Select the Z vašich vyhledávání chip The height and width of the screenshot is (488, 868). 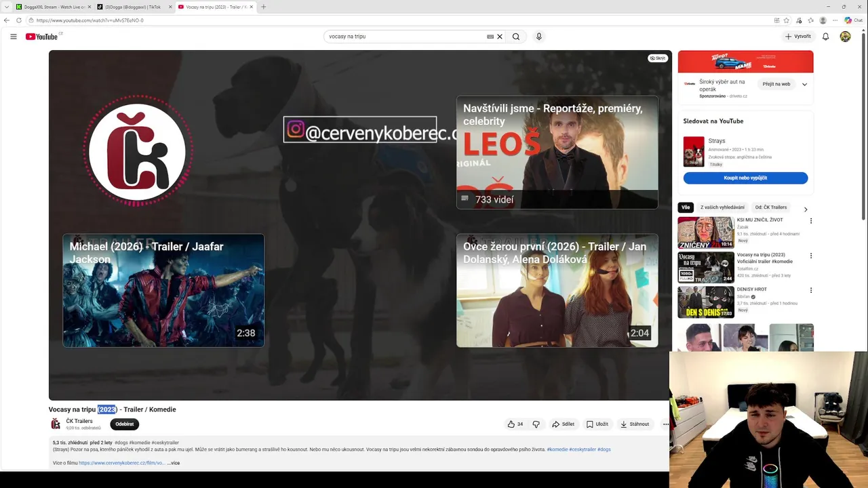pos(722,207)
